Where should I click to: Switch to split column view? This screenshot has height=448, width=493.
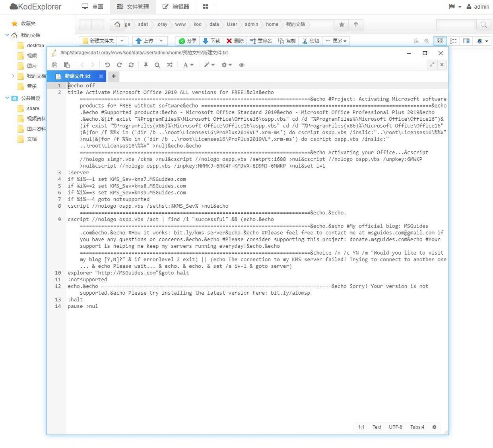click(466, 41)
